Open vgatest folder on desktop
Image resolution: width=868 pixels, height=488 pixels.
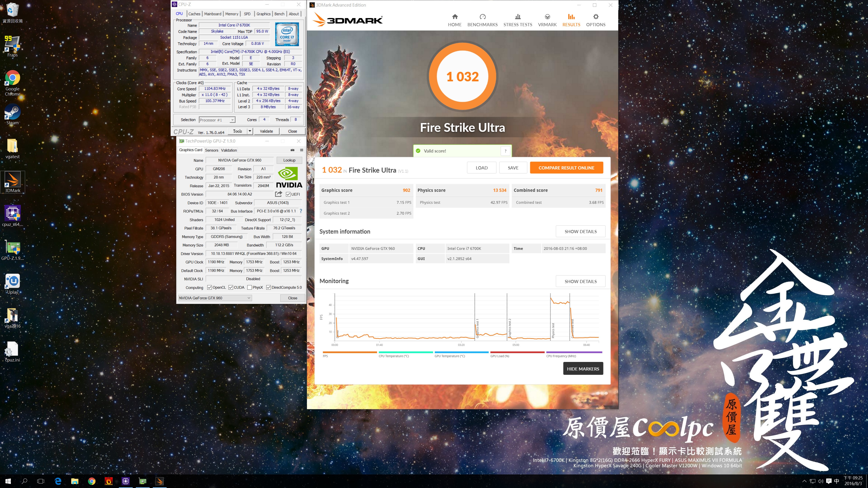coord(12,148)
